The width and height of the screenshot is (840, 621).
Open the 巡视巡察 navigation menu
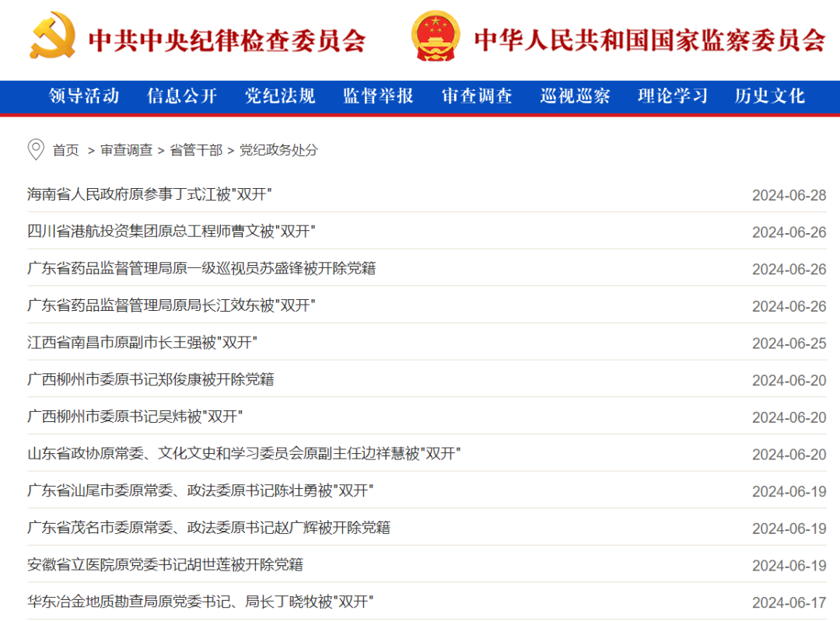click(575, 96)
